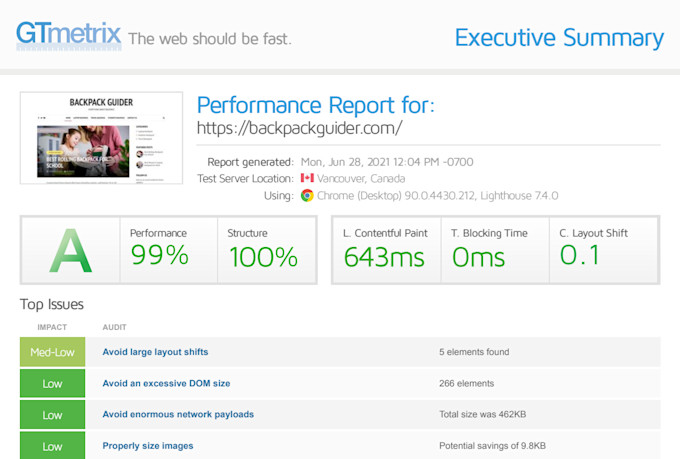Viewport: 680px width, 459px height.
Task: Click the tagline The web should be fast.
Action: [210, 39]
